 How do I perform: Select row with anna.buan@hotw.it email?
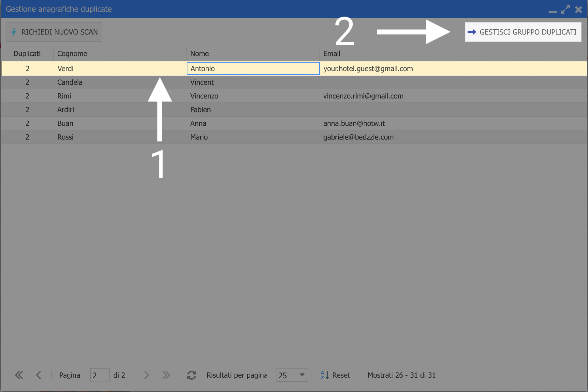354,123
